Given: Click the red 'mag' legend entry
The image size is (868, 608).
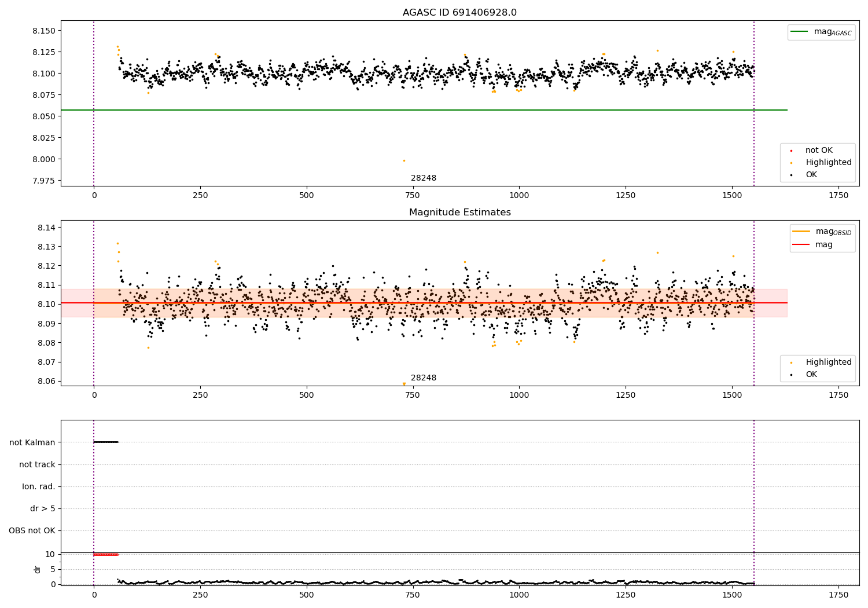Looking at the screenshot, I should point(813,244).
